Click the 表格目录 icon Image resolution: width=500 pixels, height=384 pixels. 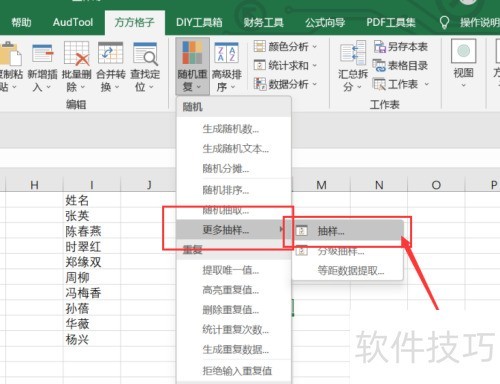tap(379, 65)
